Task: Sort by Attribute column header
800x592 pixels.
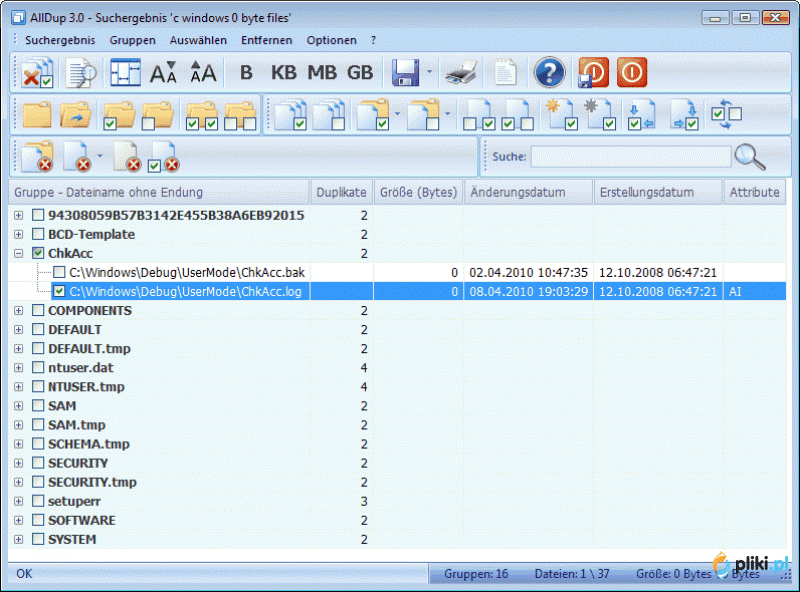Action: coord(755,192)
